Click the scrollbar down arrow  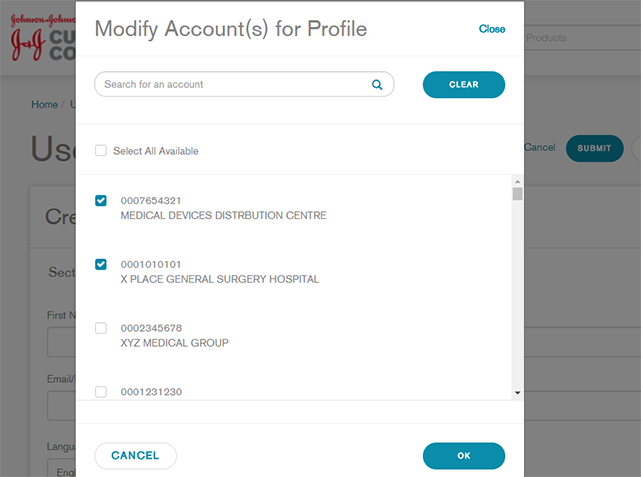[x=517, y=393]
